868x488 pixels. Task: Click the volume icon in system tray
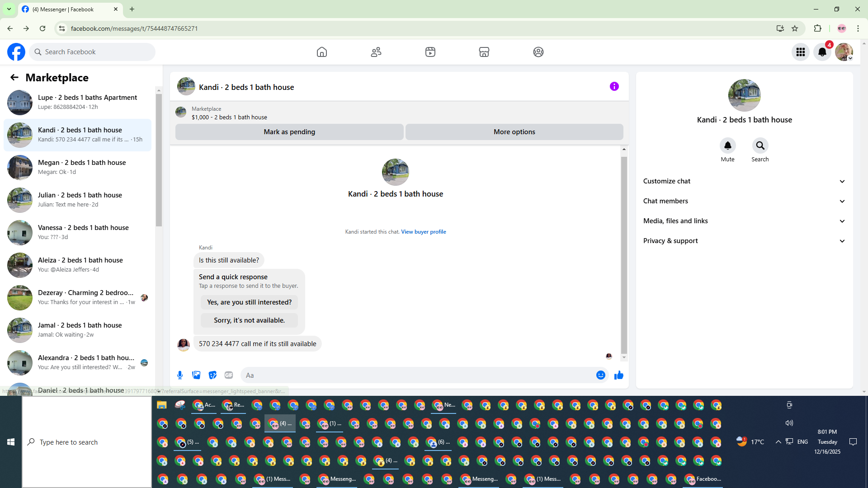coord(789,423)
